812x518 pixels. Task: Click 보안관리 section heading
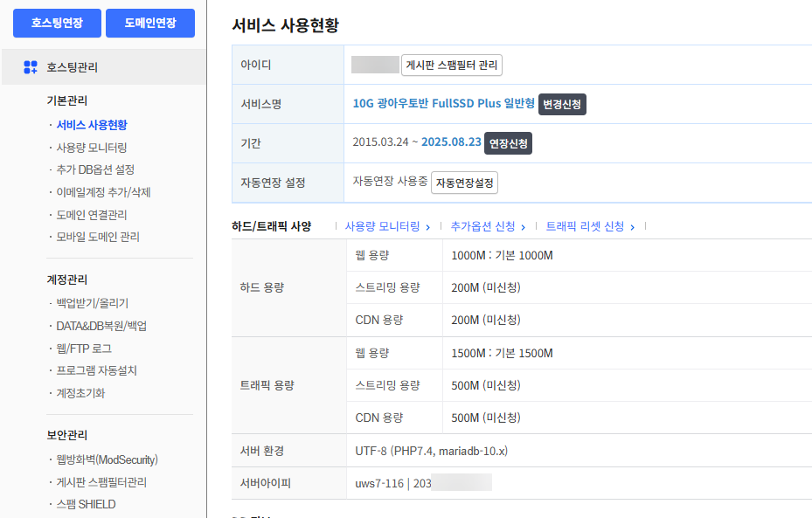coord(66,435)
